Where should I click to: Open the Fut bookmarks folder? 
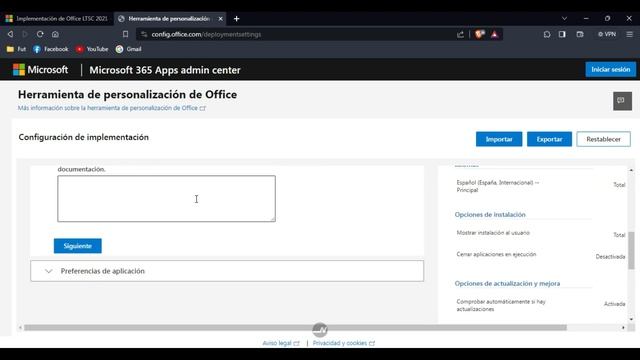16,49
